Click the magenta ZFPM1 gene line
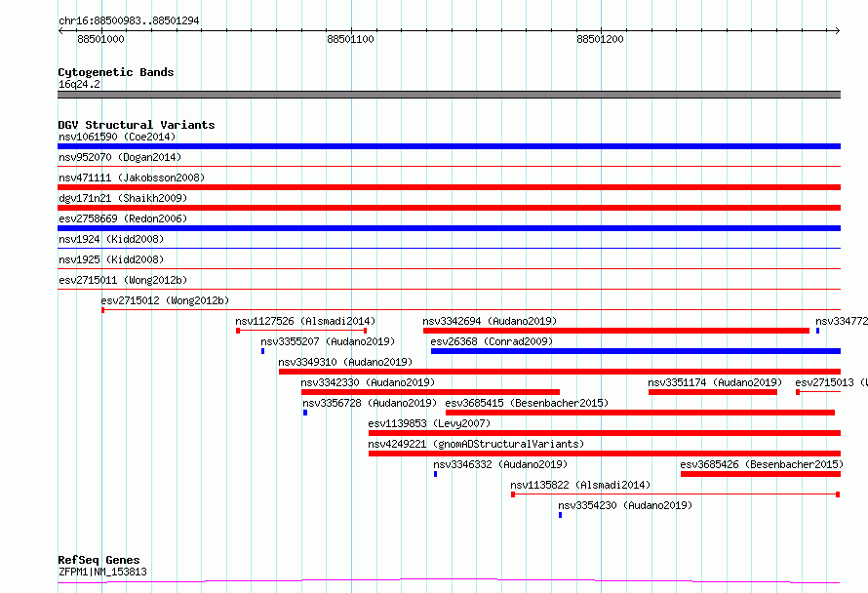The width and height of the screenshot is (868, 593). [449, 581]
